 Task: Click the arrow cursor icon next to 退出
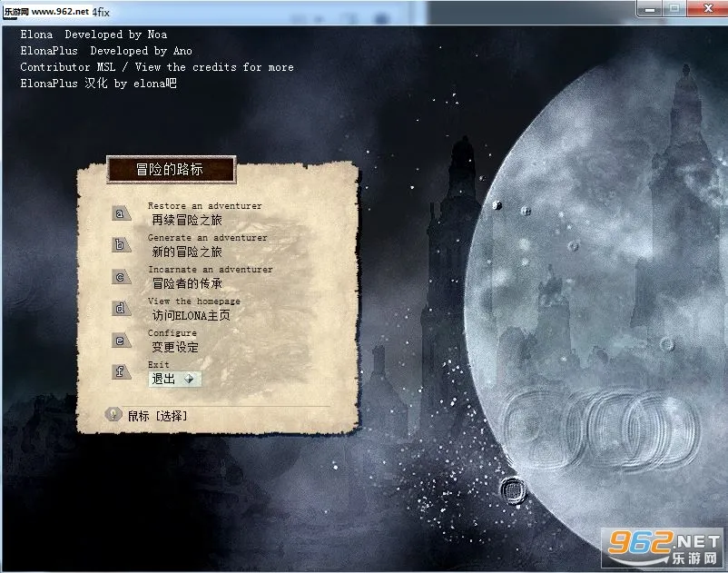190,380
